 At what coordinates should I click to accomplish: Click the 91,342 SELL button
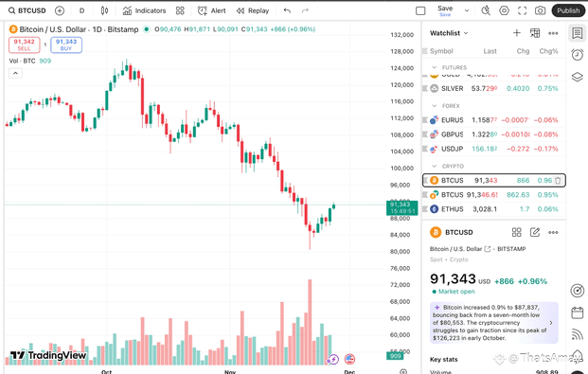coord(24,45)
